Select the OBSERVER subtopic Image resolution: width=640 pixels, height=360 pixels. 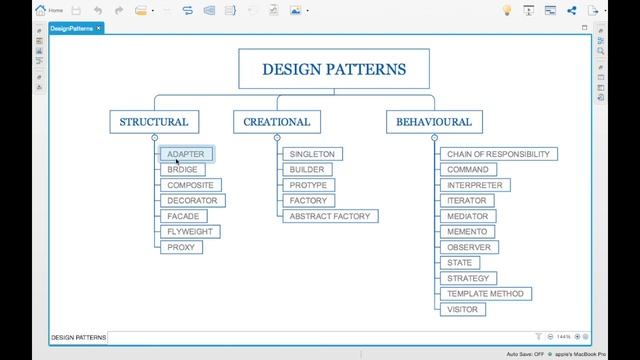(469, 247)
